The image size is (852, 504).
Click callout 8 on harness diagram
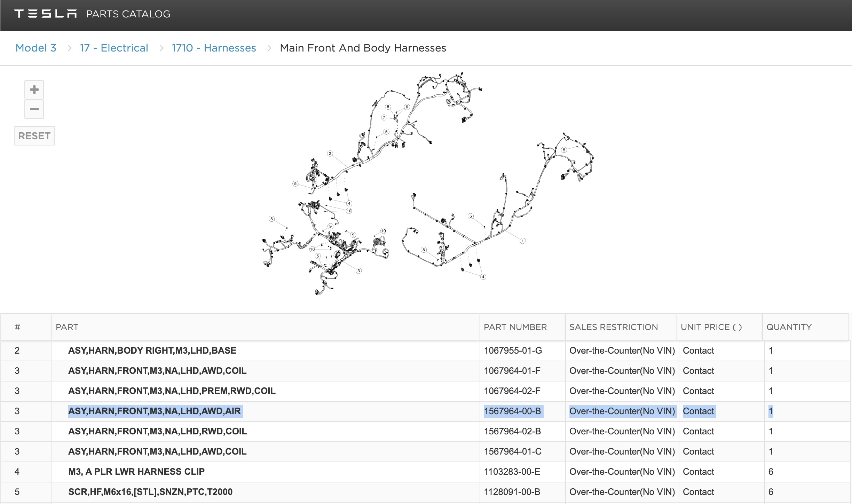(388, 107)
